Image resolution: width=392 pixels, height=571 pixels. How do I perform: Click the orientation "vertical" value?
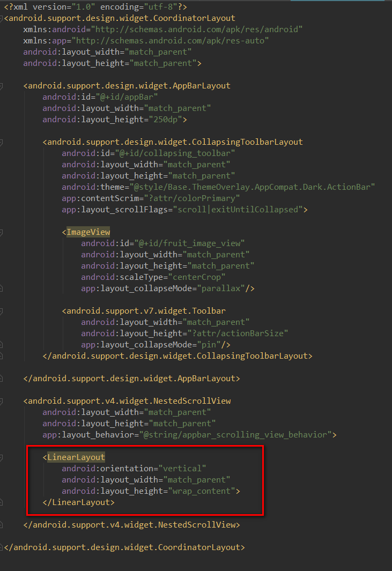[182, 469]
